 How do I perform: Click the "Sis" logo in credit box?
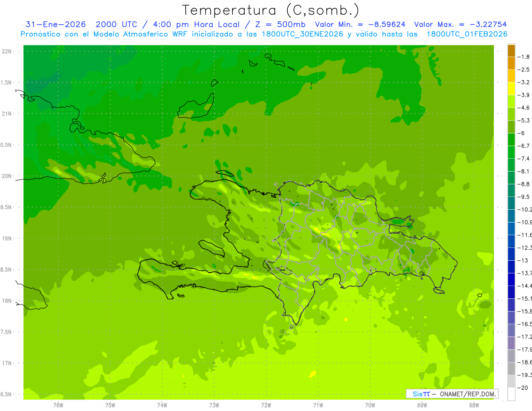[418, 394]
